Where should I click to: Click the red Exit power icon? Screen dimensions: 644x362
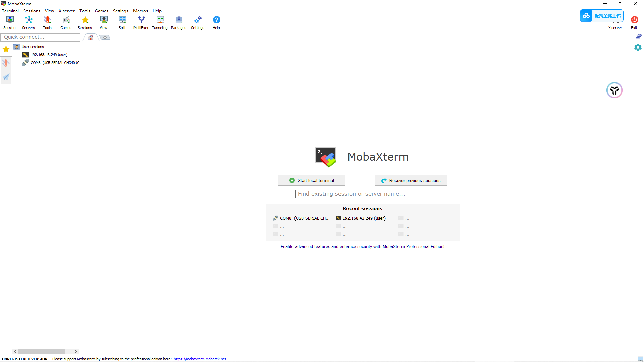pos(634,23)
